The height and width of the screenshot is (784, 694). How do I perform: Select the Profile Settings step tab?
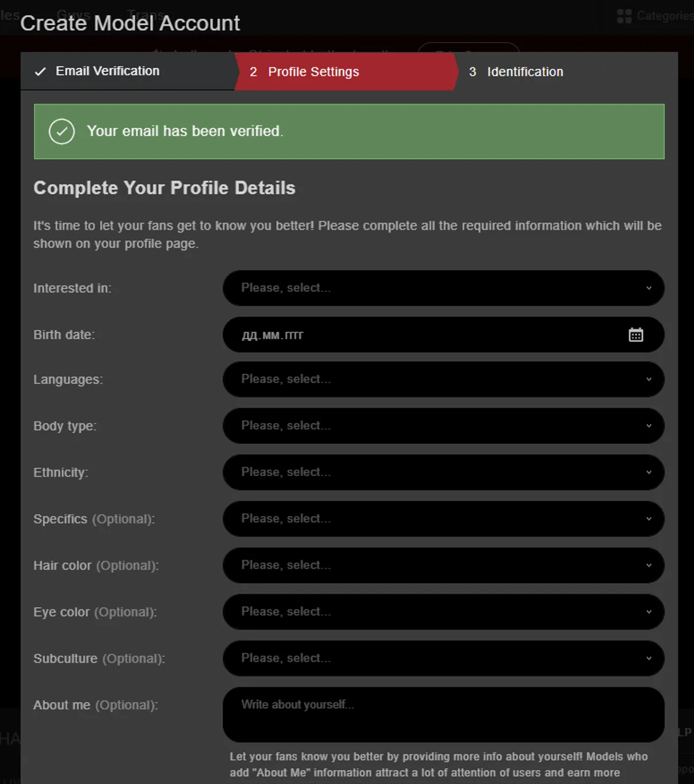(x=346, y=71)
